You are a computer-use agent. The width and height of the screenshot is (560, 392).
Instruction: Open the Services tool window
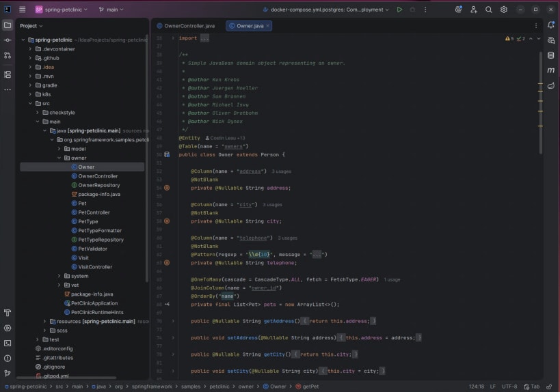8,328
